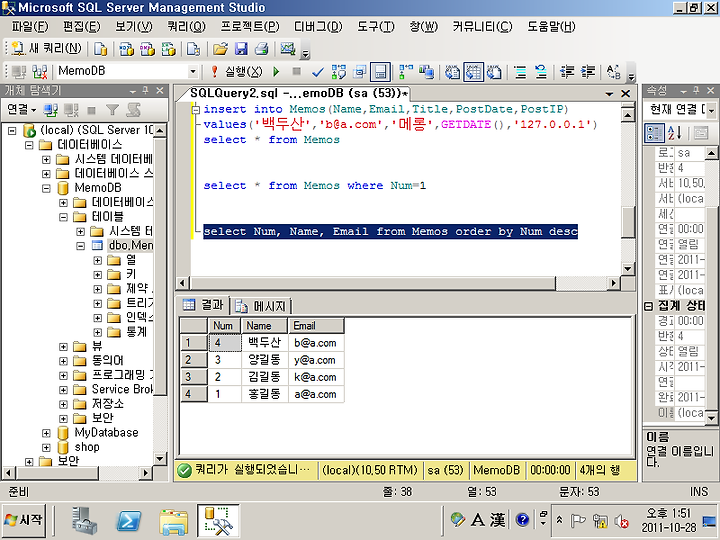Screen dimensions: 720x540
Task: Click the Parse query checkmark icon
Action: tap(317, 72)
